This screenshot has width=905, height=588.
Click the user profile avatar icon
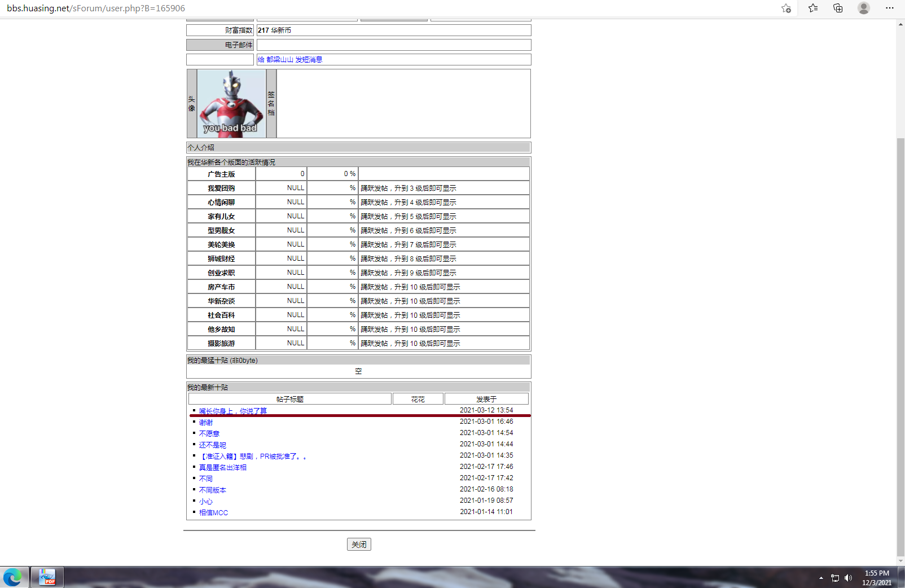(863, 8)
